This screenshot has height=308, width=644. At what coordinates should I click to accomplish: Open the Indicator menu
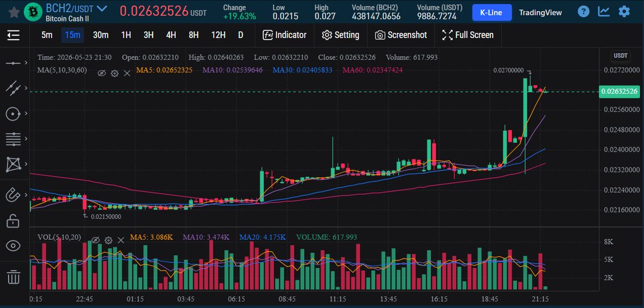click(x=284, y=35)
